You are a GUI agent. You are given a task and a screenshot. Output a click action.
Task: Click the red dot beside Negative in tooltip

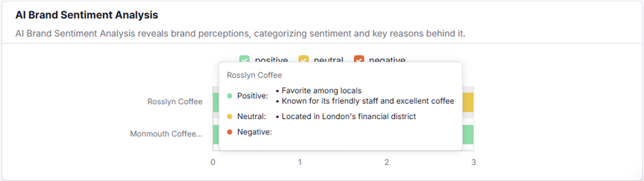(230, 132)
